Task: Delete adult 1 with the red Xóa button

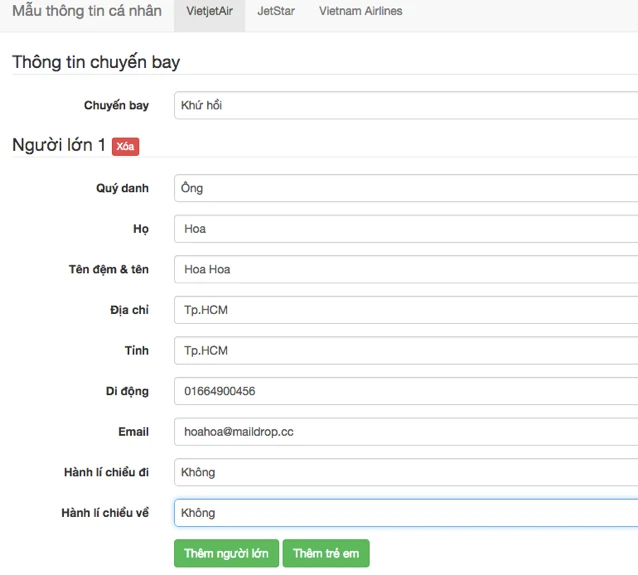Action: click(x=125, y=146)
